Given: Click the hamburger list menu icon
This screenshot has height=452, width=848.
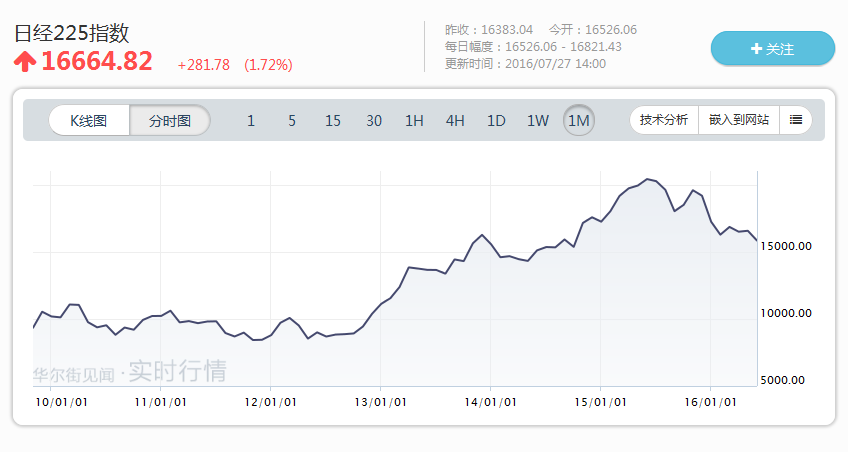Looking at the screenshot, I should click(x=795, y=120).
